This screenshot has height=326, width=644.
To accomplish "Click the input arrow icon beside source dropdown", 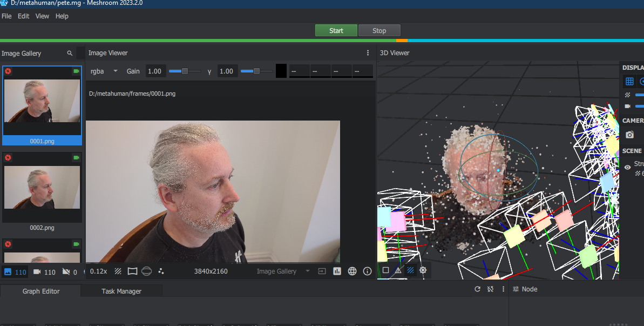I will coord(322,271).
